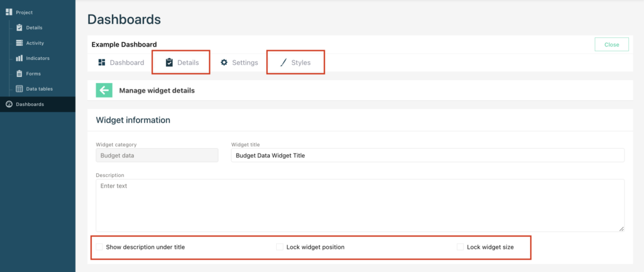
Task: Click the Widget category Budget data field
Action: coord(157,156)
